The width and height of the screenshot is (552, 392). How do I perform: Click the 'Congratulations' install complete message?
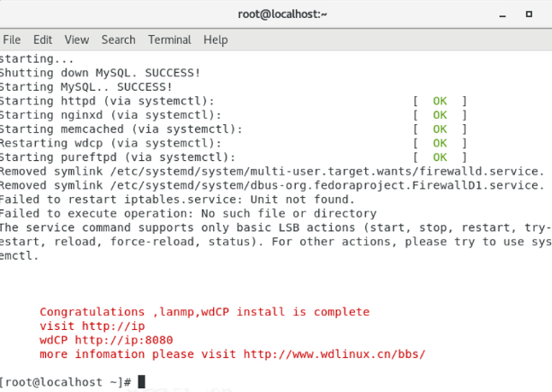click(205, 312)
